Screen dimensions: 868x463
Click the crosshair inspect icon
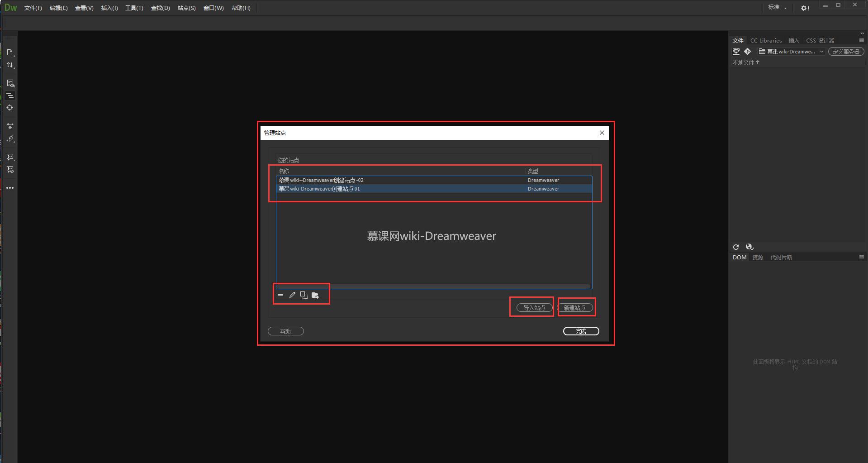[10, 108]
